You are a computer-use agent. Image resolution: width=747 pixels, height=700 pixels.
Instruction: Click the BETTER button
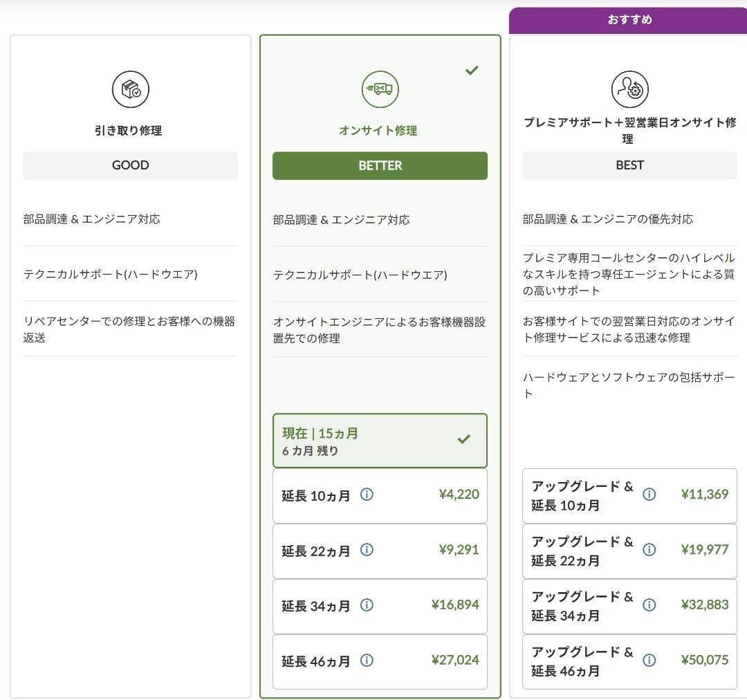pyautogui.click(x=380, y=165)
